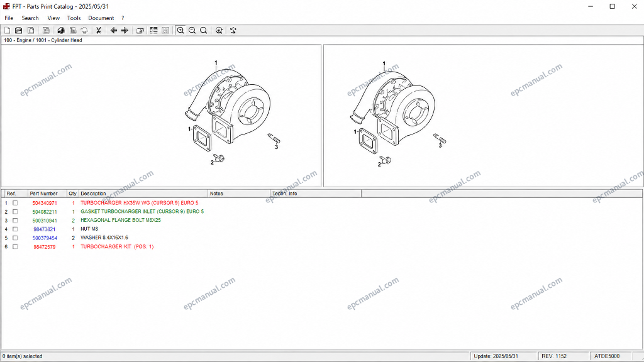
Task: Click the greyed export page icon
Action: [46, 30]
